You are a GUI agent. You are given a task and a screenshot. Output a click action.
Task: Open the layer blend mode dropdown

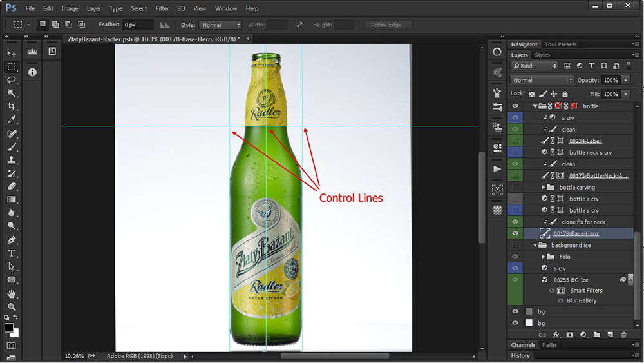point(542,80)
